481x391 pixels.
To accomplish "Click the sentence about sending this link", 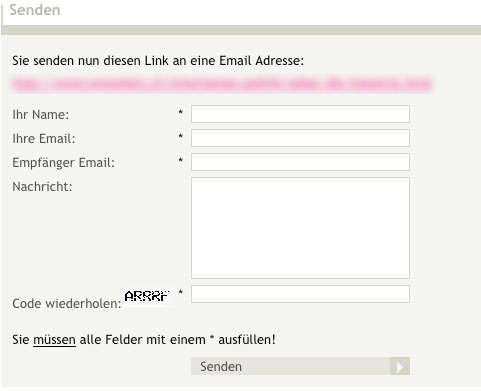I will pos(158,61).
